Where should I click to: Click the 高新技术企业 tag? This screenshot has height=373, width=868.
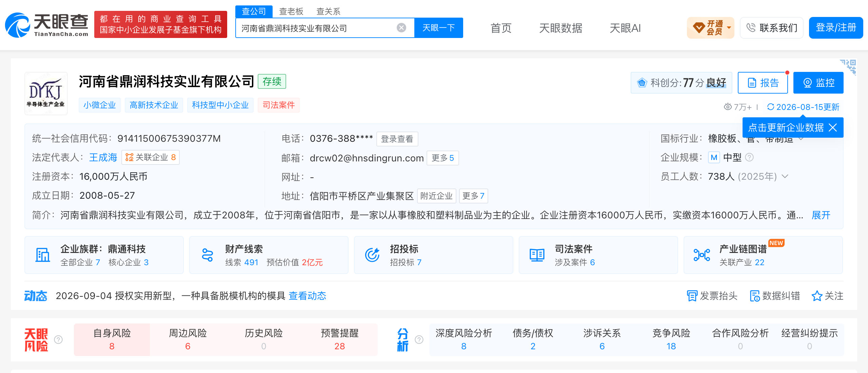(154, 105)
